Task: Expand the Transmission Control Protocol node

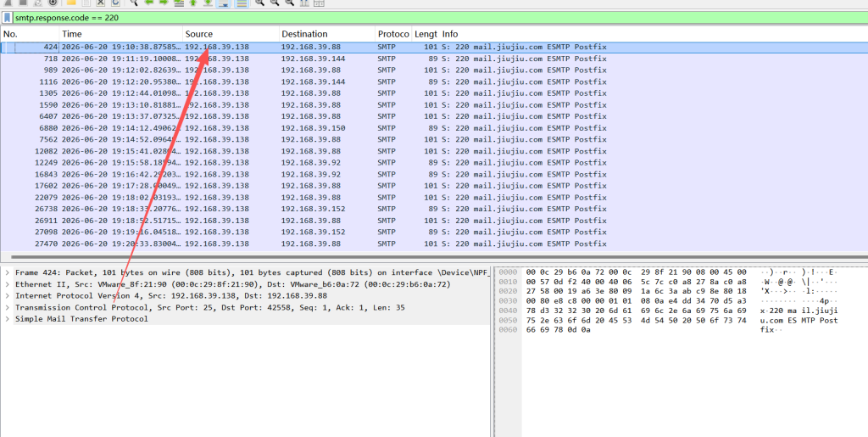Action: click(x=7, y=307)
